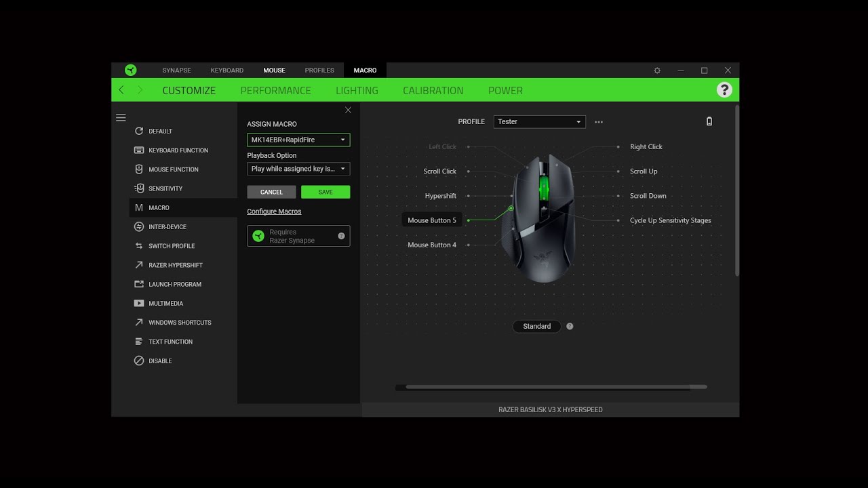Open the help question mark icon
The height and width of the screenshot is (488, 868).
[x=724, y=89]
